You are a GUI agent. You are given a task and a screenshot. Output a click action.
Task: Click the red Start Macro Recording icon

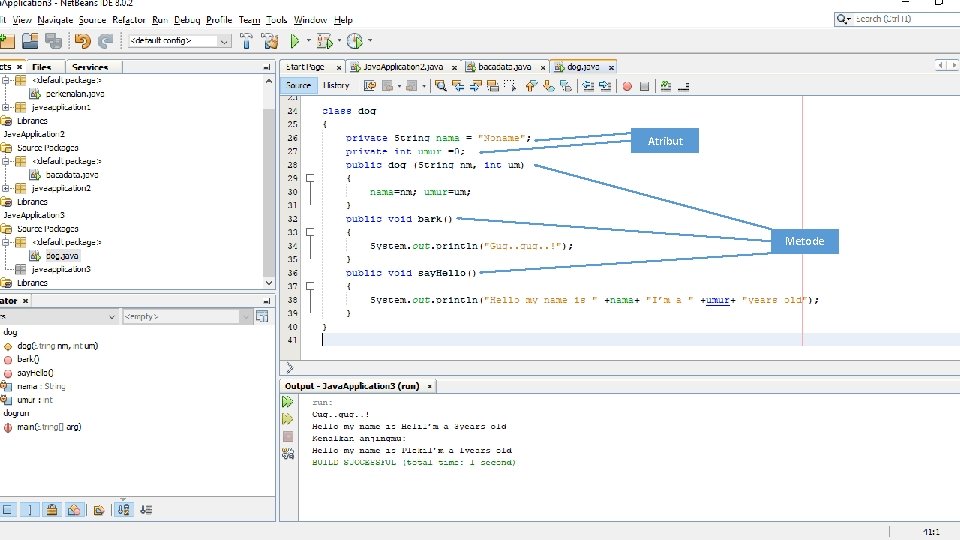pyautogui.click(x=627, y=86)
